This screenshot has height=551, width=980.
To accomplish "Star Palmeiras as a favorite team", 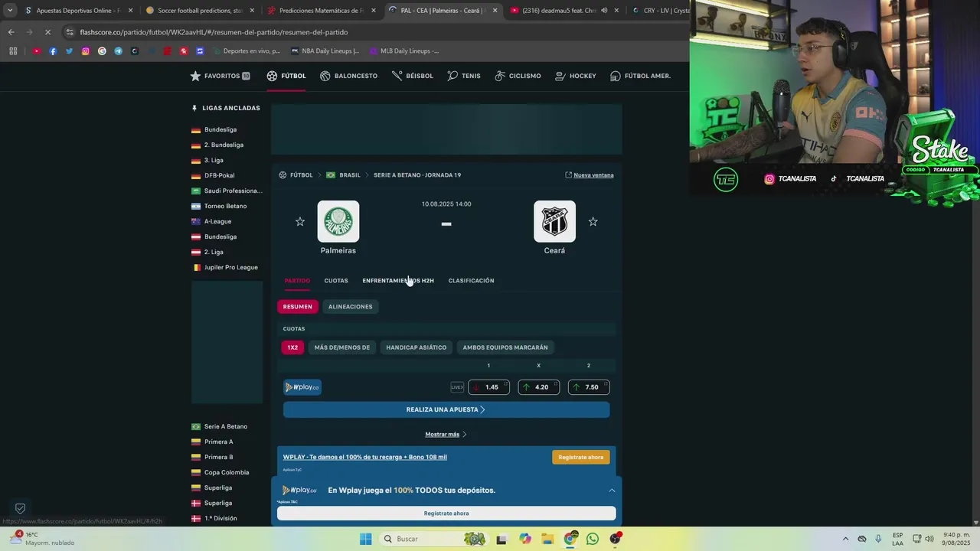I will click(x=300, y=222).
